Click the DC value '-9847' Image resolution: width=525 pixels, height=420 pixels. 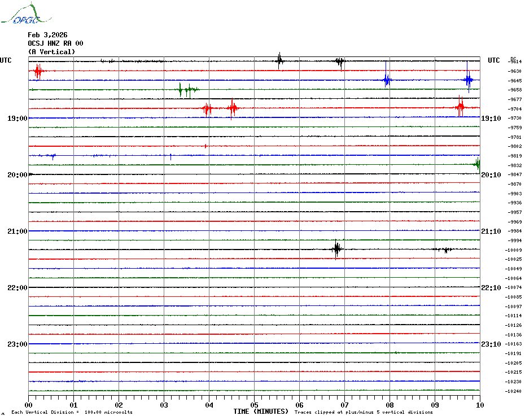tap(515, 175)
